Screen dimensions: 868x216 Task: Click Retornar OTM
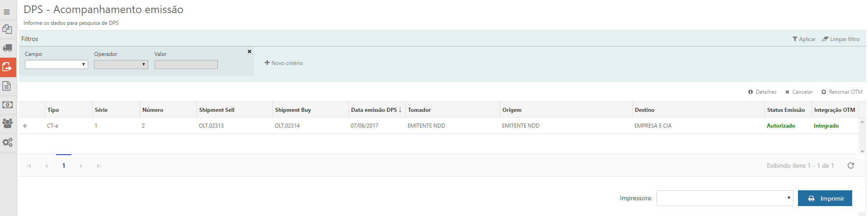pos(842,92)
